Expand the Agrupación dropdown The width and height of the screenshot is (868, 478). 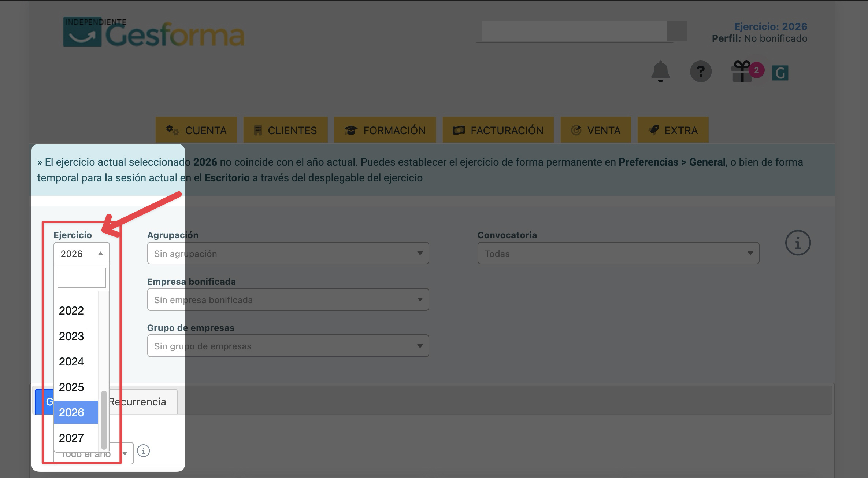click(288, 253)
